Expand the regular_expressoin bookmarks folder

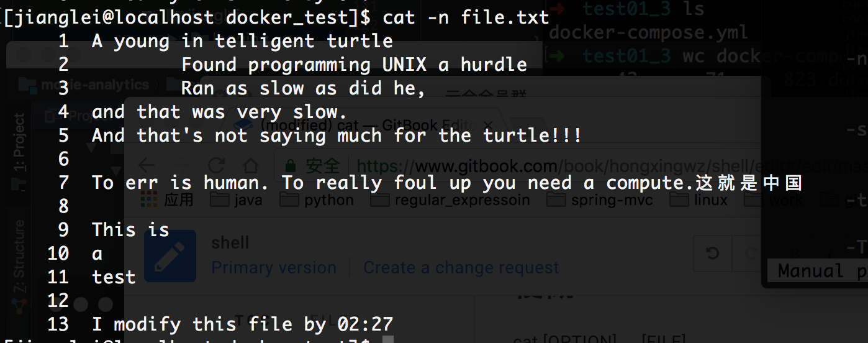point(454,199)
